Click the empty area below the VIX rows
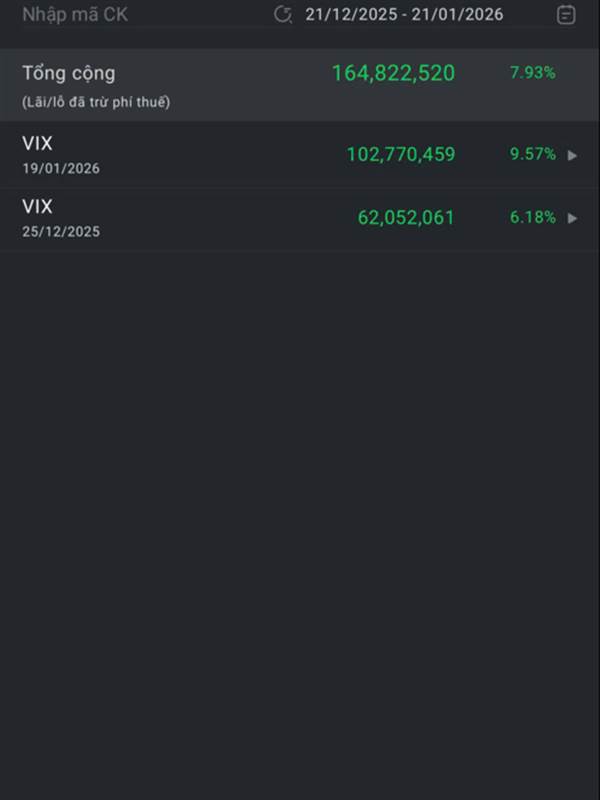This screenshot has height=800, width=600. click(x=300, y=500)
